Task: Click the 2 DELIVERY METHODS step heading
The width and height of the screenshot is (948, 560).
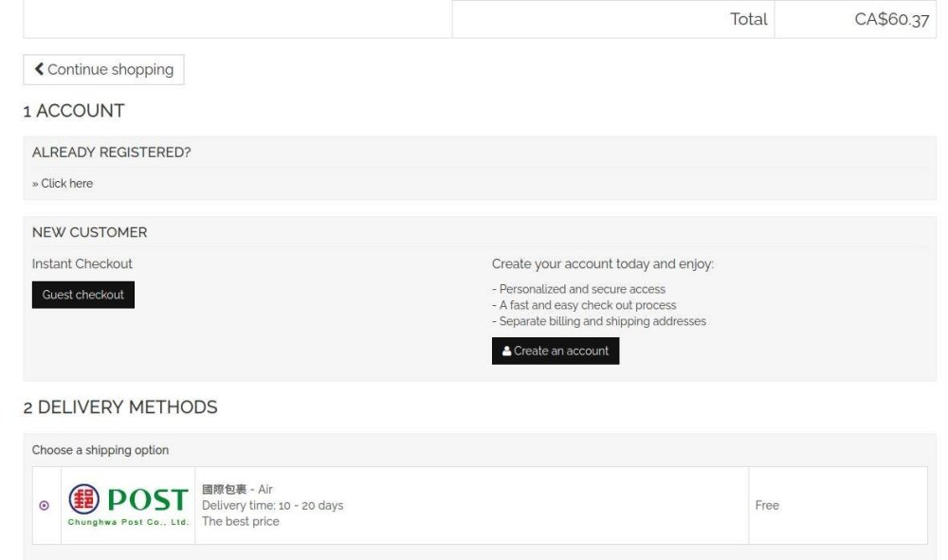Action: (120, 407)
